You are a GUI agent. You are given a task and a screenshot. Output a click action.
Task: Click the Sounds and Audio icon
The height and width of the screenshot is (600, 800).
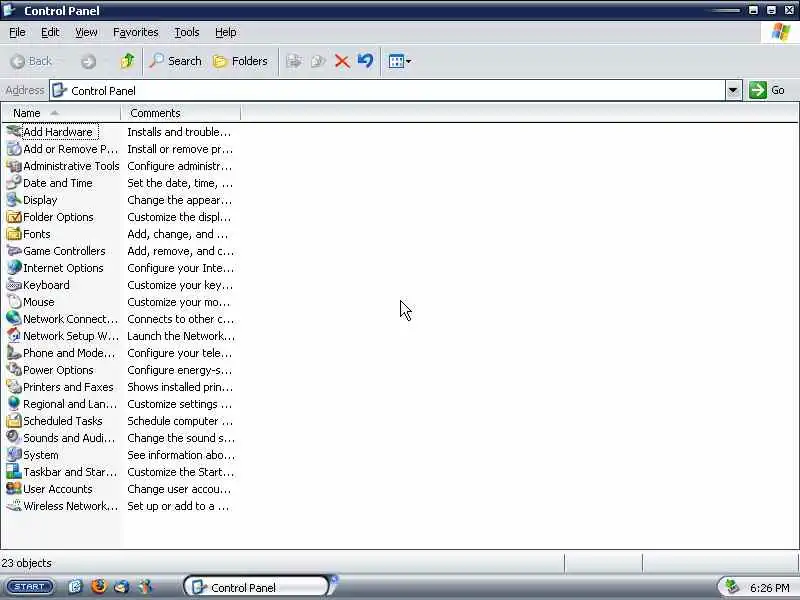coord(14,438)
